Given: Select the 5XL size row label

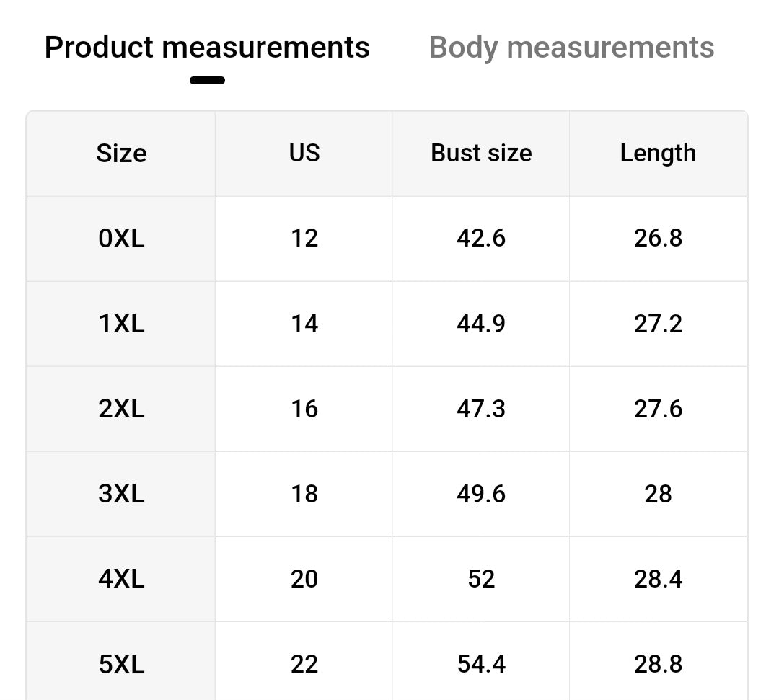Looking at the screenshot, I should [121, 664].
